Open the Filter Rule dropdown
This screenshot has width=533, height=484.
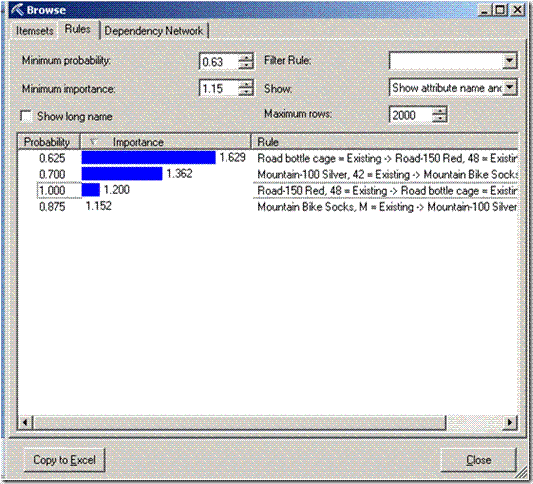pyautogui.click(x=509, y=61)
